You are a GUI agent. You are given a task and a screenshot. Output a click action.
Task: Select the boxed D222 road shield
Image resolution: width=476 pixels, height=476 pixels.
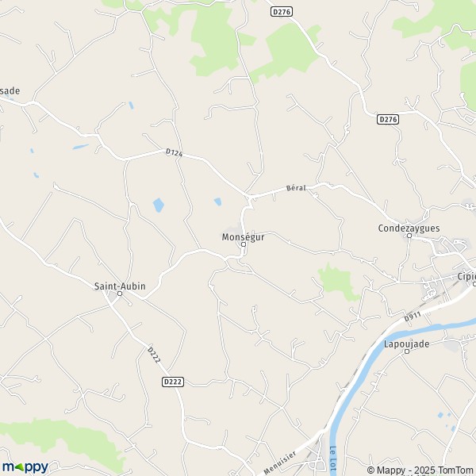(x=173, y=382)
